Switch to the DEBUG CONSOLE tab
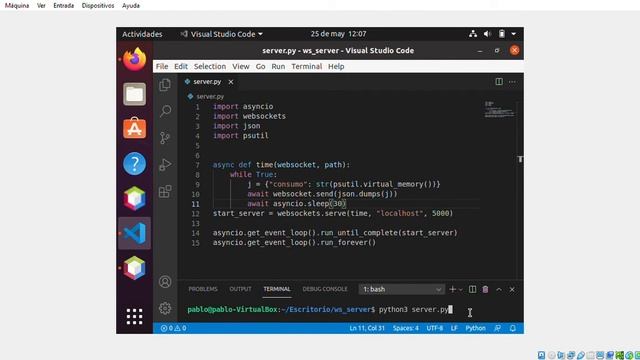Screen dimensions: 640x360 click(325, 289)
